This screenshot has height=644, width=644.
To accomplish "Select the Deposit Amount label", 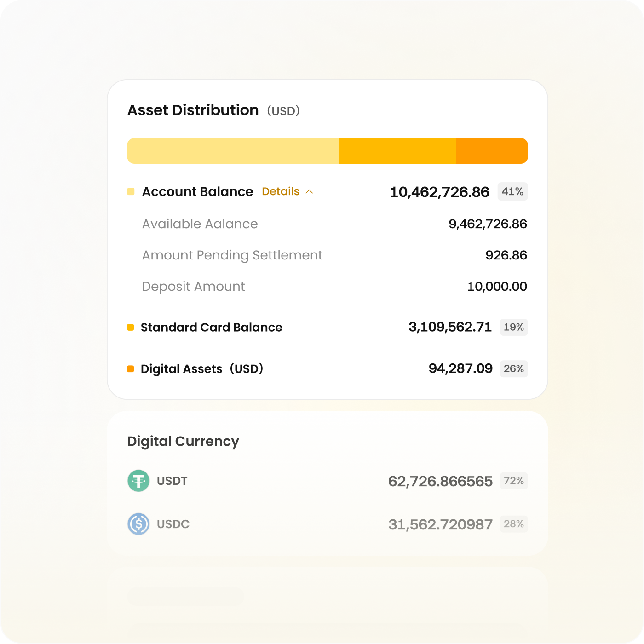I will (x=194, y=286).
